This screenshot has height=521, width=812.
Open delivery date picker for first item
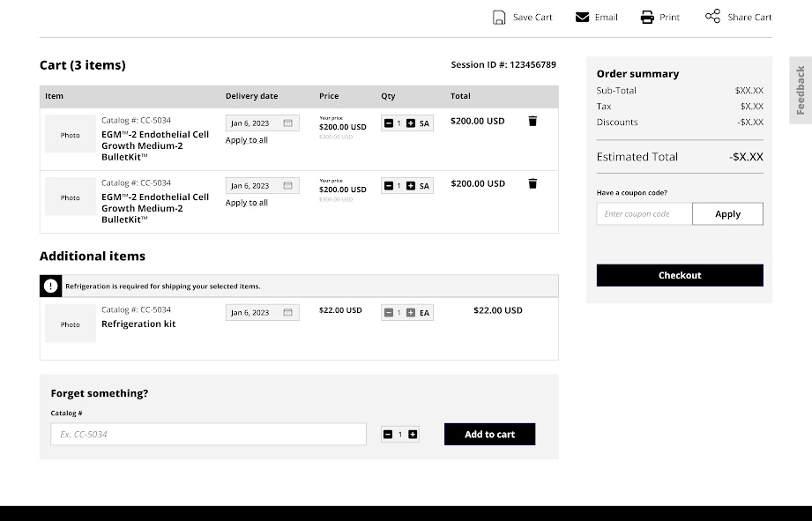click(288, 123)
